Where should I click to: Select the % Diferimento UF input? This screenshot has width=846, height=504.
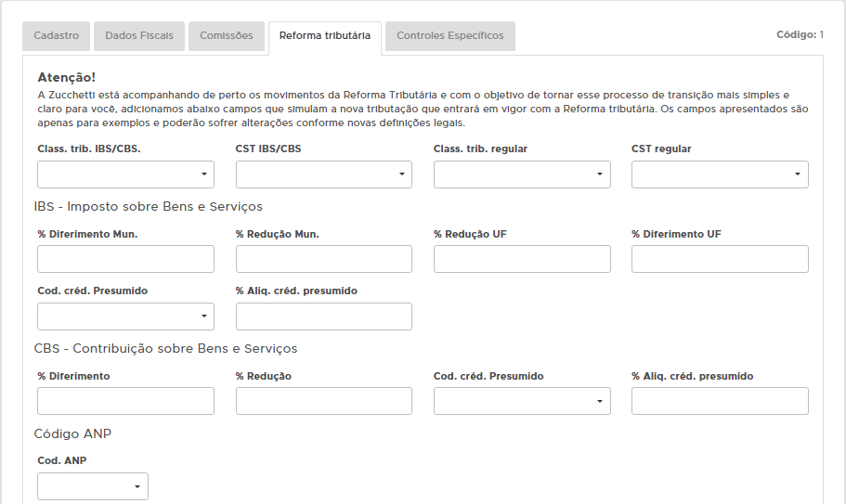click(719, 259)
